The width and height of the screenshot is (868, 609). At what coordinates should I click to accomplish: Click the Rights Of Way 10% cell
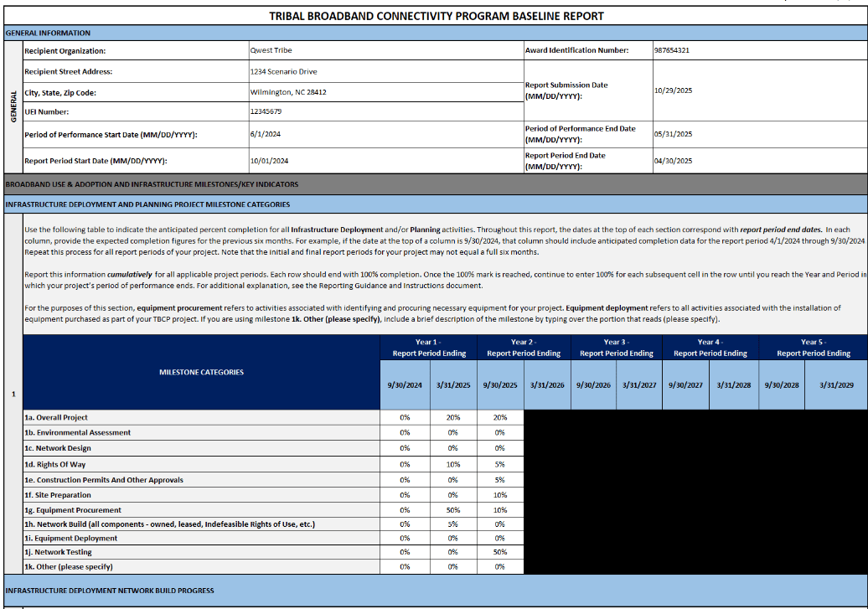click(452, 464)
